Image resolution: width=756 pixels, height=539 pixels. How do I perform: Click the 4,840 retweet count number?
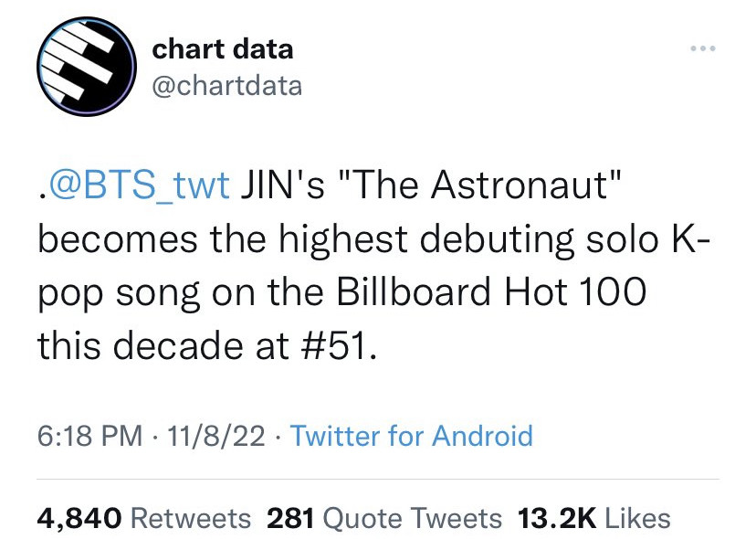pyautogui.click(x=79, y=519)
